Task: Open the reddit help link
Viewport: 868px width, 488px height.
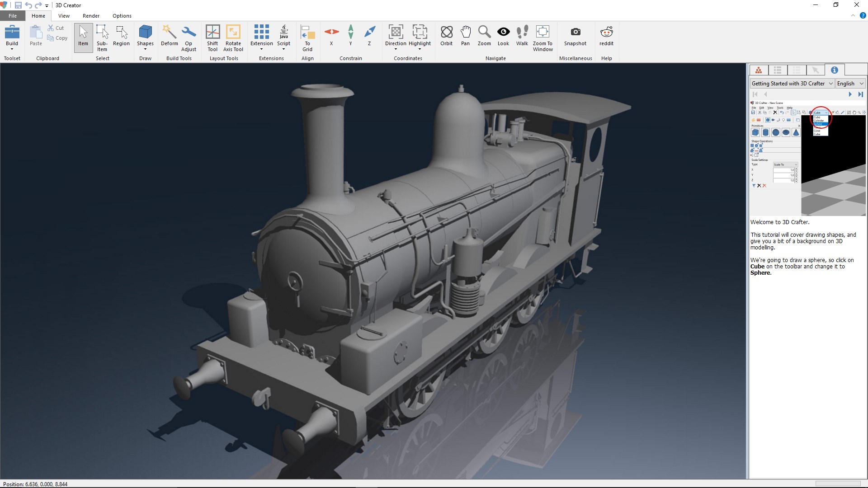Action: point(606,38)
